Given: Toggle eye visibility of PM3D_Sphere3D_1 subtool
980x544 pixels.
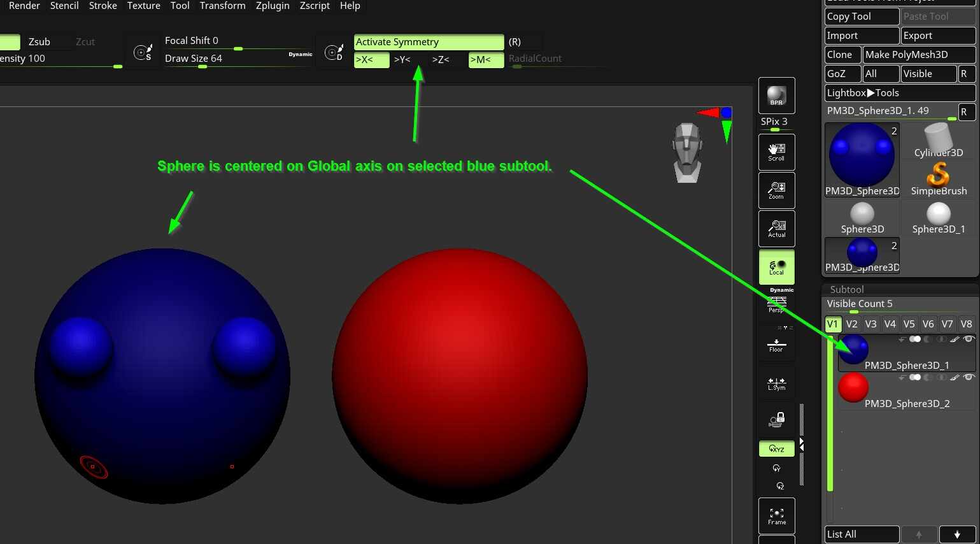Looking at the screenshot, I should (969, 339).
